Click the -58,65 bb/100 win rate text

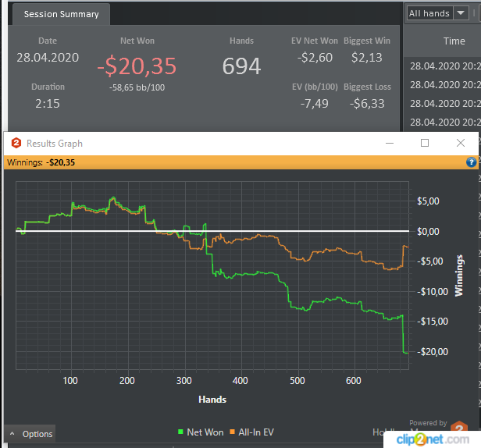(137, 87)
